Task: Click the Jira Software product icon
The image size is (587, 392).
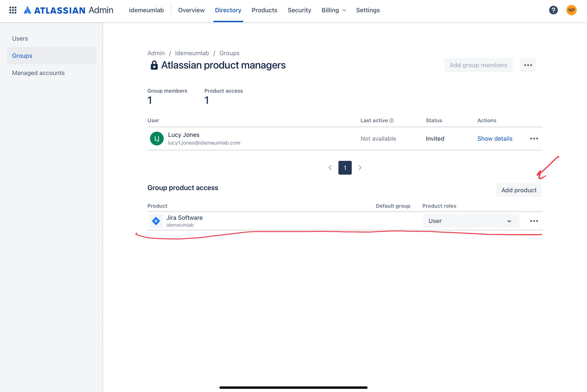Action: tap(156, 221)
